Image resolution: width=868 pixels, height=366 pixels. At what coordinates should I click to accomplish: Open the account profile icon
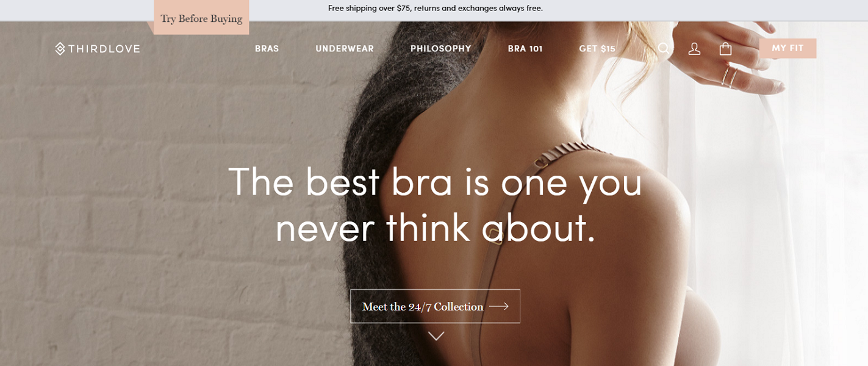pyautogui.click(x=694, y=49)
